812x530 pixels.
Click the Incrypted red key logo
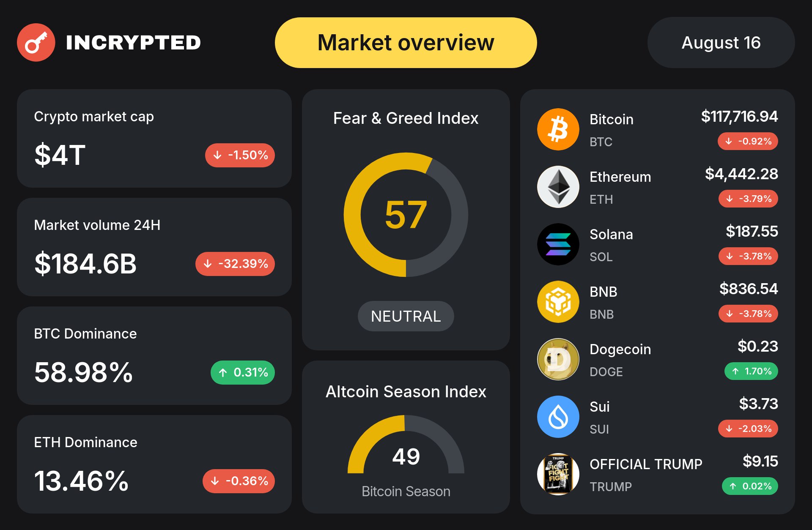36,42
